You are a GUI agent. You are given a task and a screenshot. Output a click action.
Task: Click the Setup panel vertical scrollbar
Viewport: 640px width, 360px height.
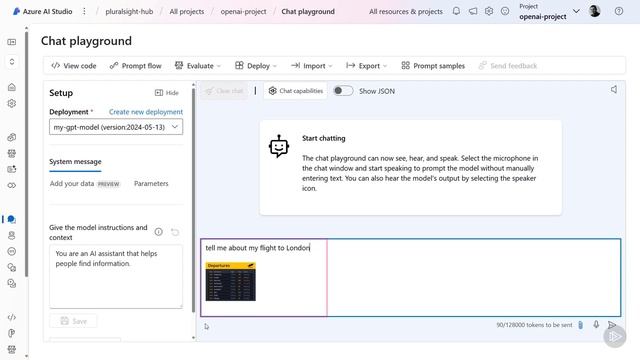pyautogui.click(x=193, y=200)
